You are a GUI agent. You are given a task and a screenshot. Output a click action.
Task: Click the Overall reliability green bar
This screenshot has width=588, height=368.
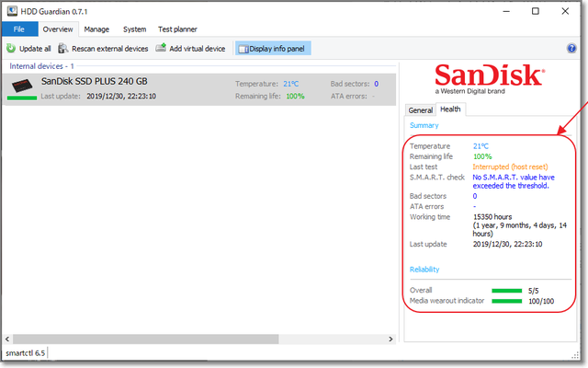point(506,290)
